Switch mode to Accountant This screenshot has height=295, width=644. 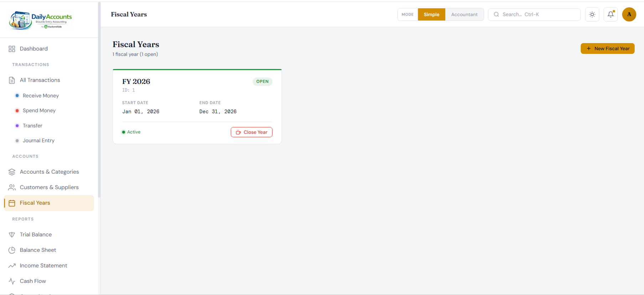click(464, 15)
